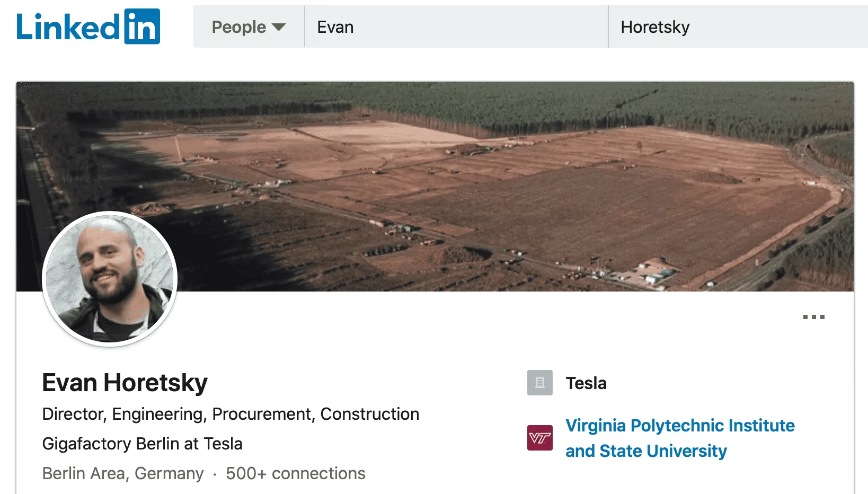Expand the People search type dropdown
Screen dimensions: 868x494
click(x=249, y=27)
